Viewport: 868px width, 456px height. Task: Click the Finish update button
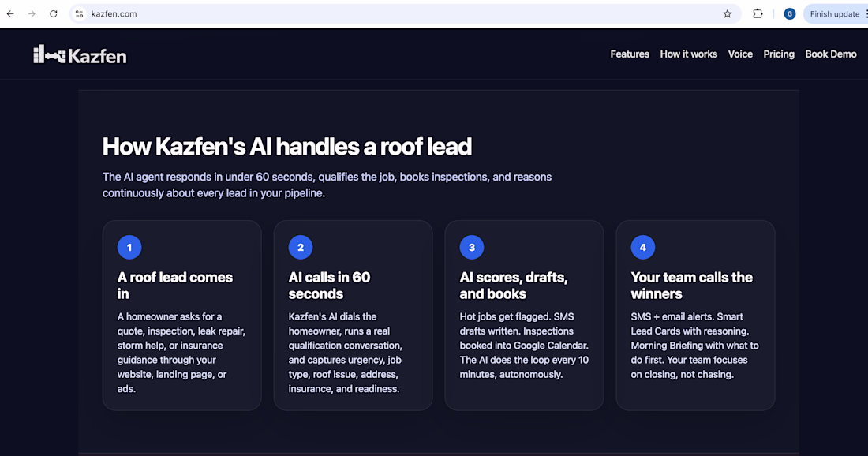[x=834, y=14]
